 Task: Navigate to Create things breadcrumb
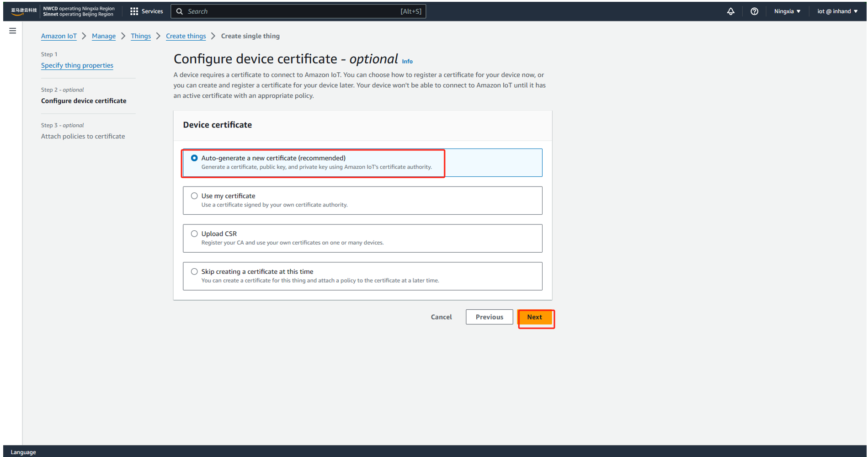tap(186, 36)
